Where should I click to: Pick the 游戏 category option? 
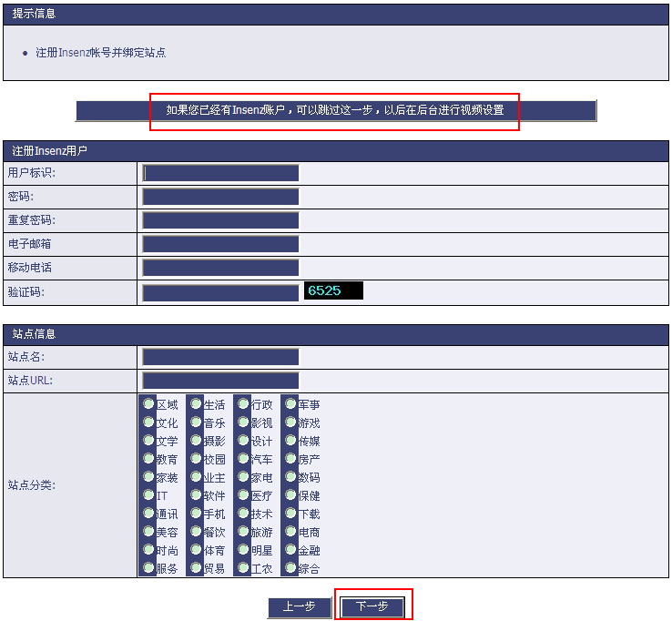tap(290, 422)
